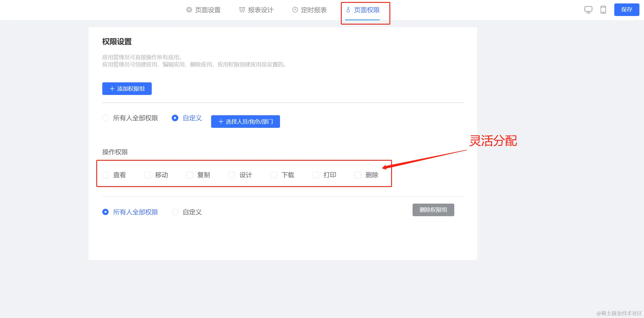Tick the 下载 permission checkbox
Image resolution: width=644 pixels, height=318 pixels.
[x=274, y=175]
